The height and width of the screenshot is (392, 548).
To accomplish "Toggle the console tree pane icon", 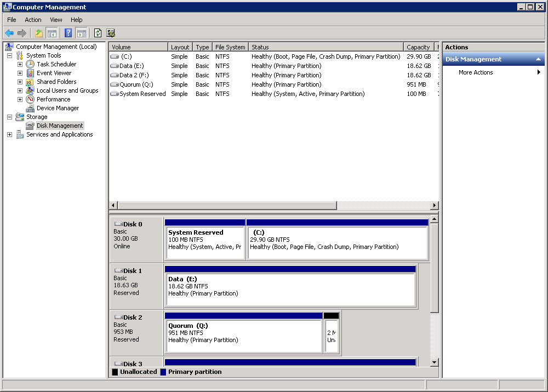I will 52,33.
